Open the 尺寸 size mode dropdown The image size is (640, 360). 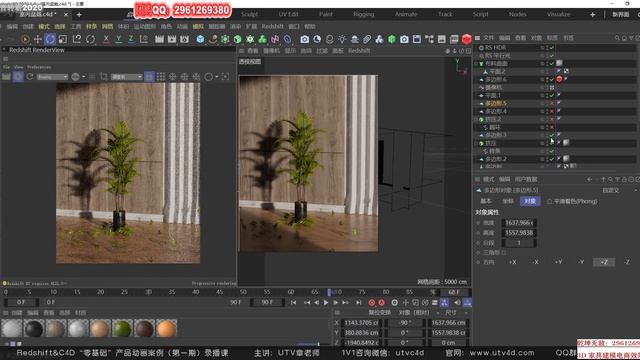pyautogui.click(x=456, y=313)
